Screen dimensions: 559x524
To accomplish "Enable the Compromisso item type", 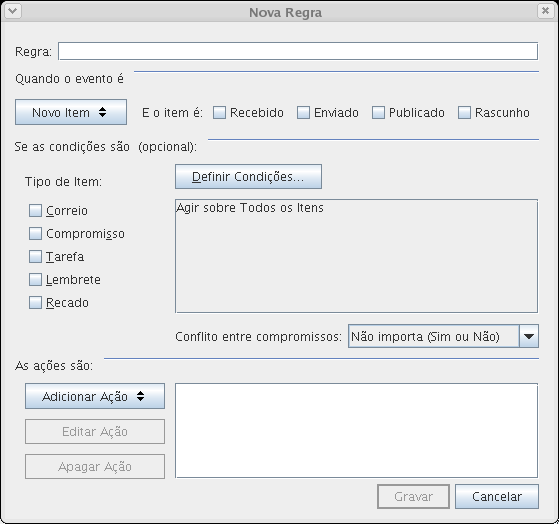I will [35, 234].
